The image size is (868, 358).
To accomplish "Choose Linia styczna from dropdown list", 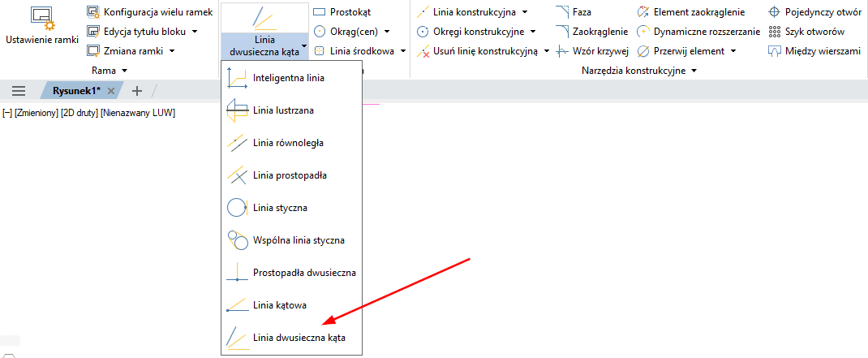I will tap(291, 208).
